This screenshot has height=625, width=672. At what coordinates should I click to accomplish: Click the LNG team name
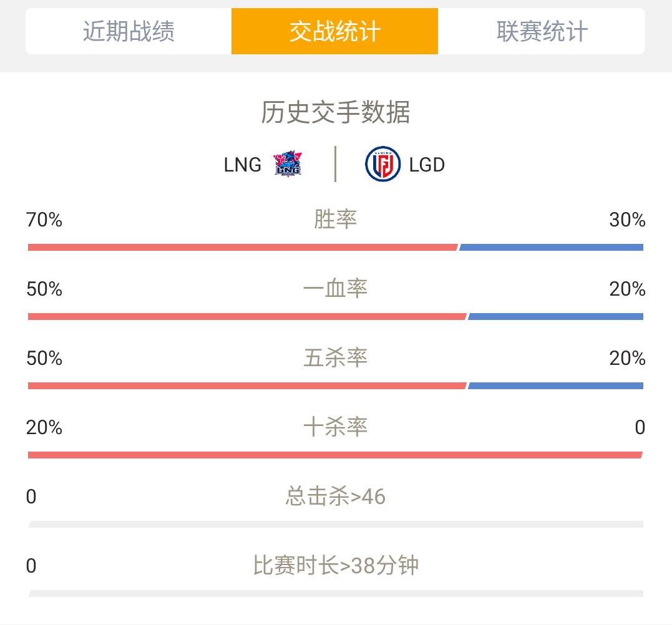tap(243, 165)
